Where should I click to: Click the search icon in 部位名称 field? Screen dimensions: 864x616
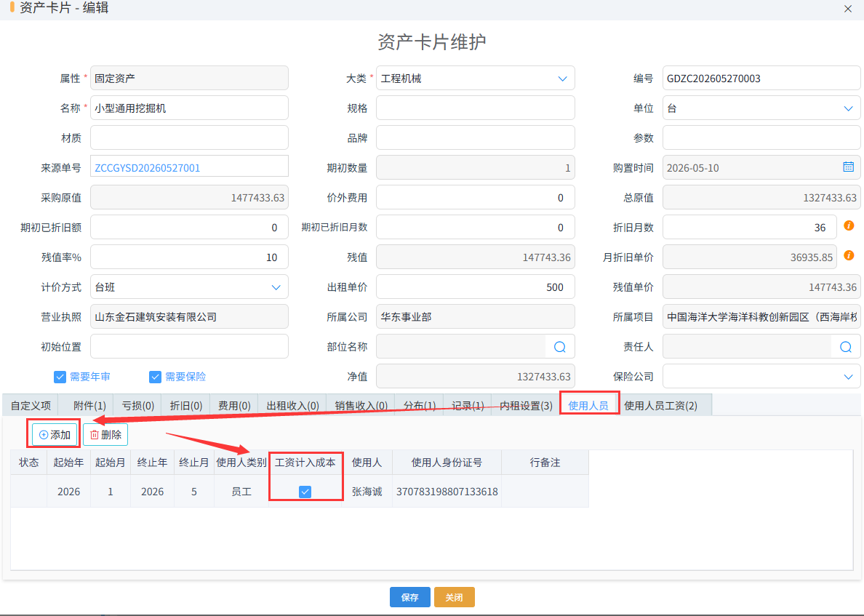tap(560, 347)
